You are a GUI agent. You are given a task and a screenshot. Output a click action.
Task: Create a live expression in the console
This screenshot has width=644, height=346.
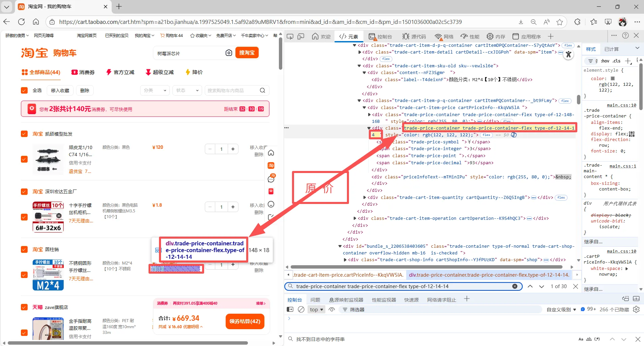click(x=332, y=309)
